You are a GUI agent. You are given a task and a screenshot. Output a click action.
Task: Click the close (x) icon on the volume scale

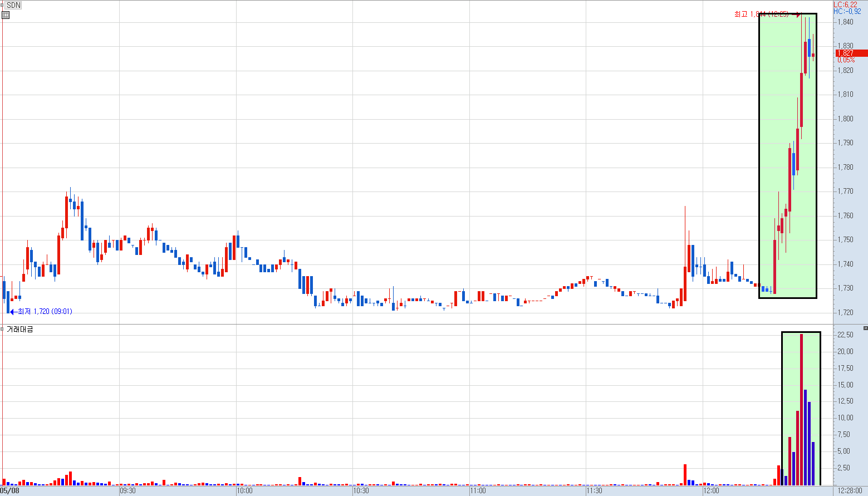[x=864, y=327]
